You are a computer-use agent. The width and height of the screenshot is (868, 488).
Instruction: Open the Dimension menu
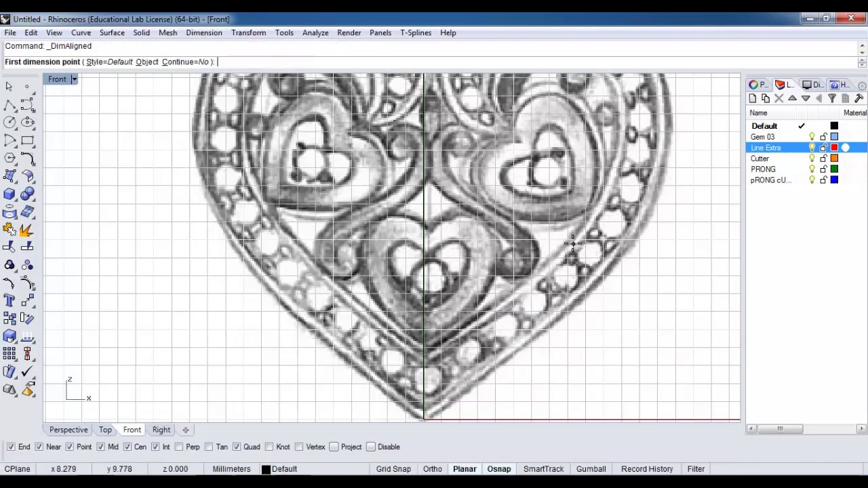click(x=203, y=33)
